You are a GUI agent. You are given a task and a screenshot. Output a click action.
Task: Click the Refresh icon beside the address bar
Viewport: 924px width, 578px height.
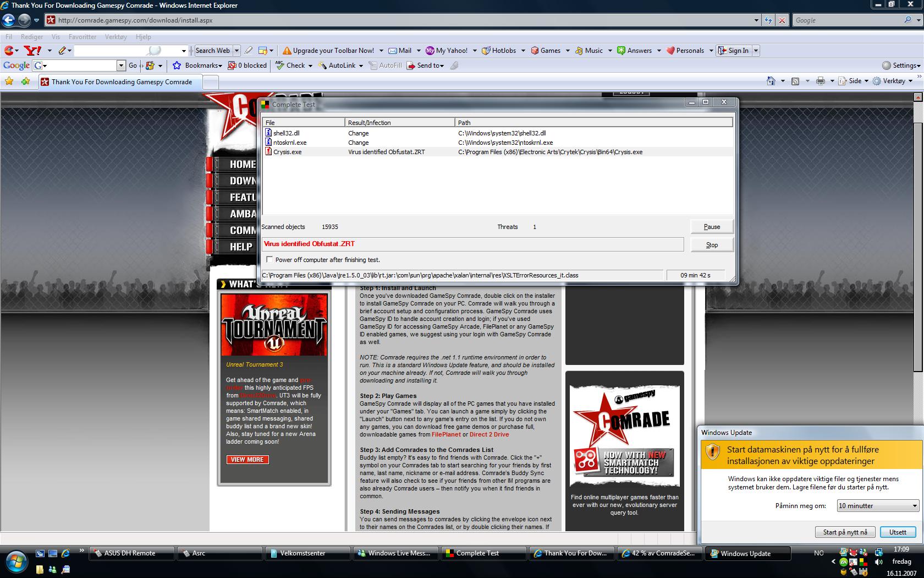click(x=768, y=20)
